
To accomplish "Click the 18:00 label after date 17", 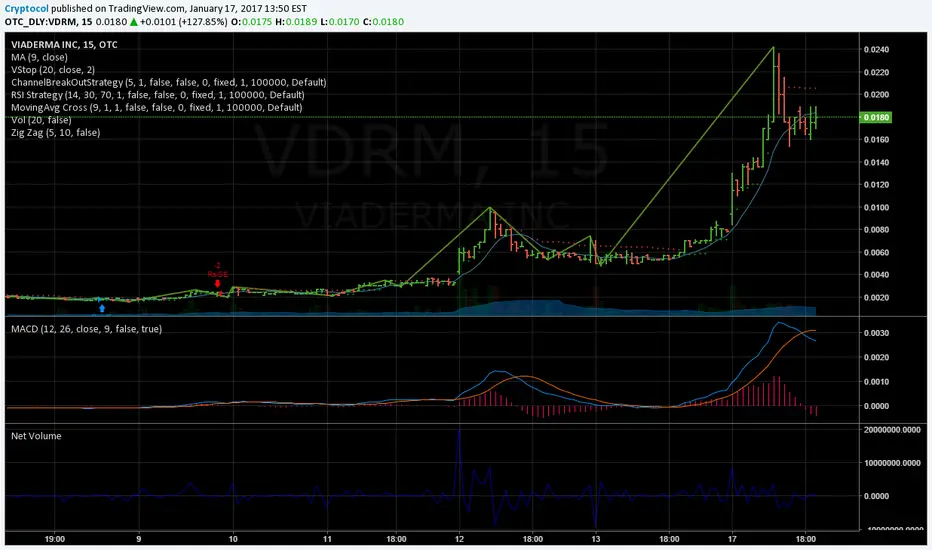I will 805,539.
